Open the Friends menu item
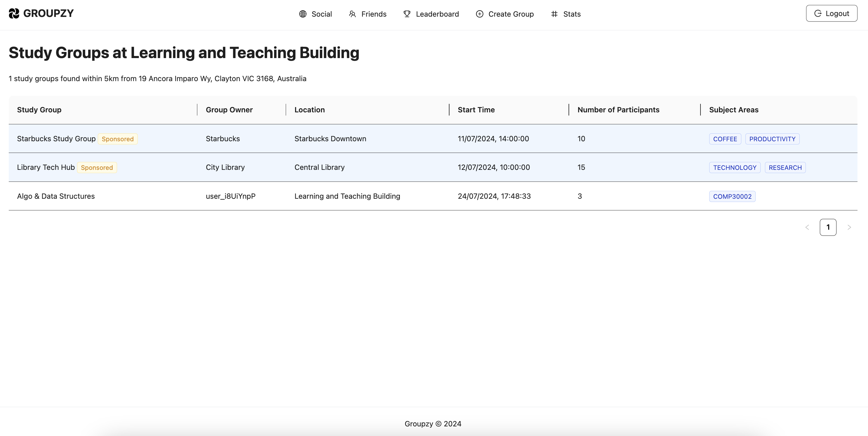Image resolution: width=868 pixels, height=436 pixels. coord(374,14)
